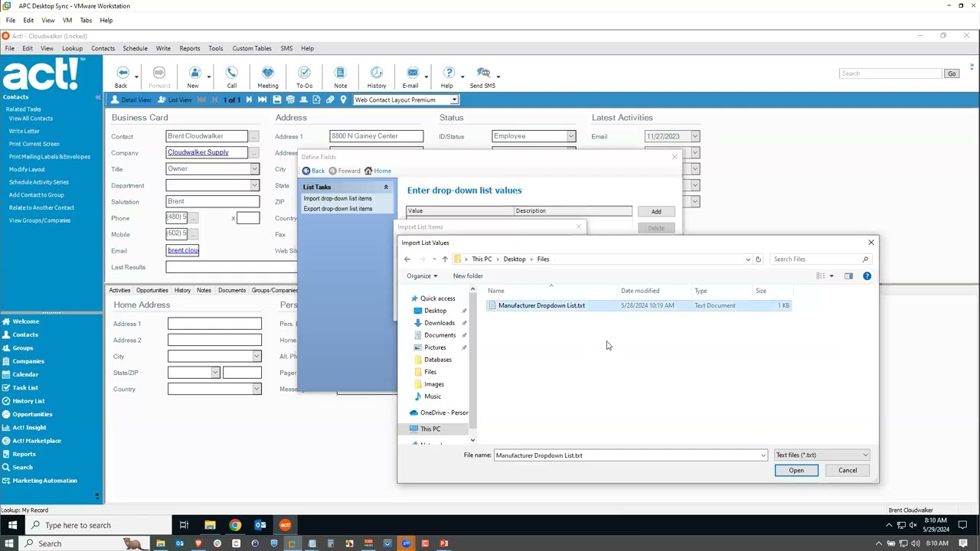Select Databases folder in navigation pane
Screen dimensions: 980x551
pos(437,360)
